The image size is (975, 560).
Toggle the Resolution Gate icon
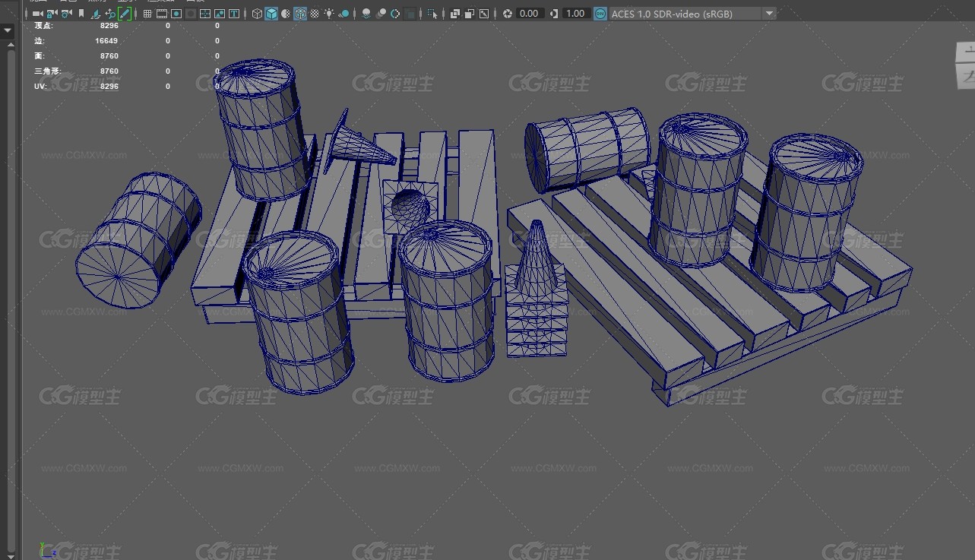pyautogui.click(x=176, y=14)
